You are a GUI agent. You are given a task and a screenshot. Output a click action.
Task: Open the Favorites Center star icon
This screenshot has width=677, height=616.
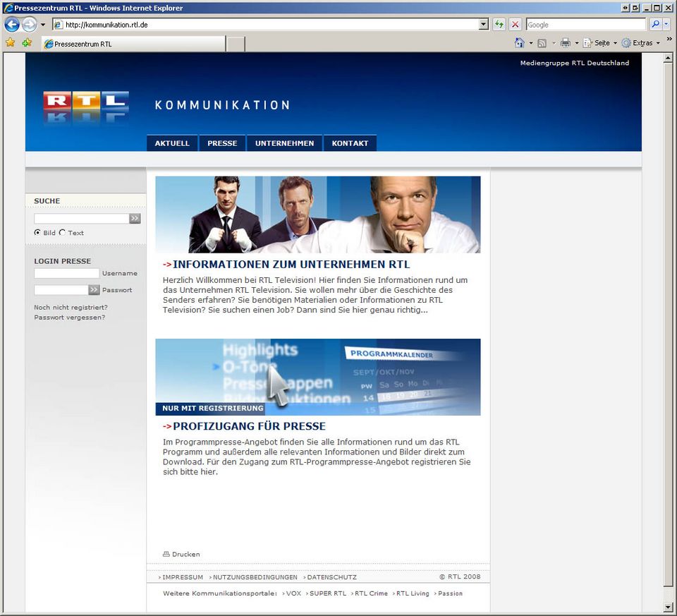pyautogui.click(x=11, y=42)
